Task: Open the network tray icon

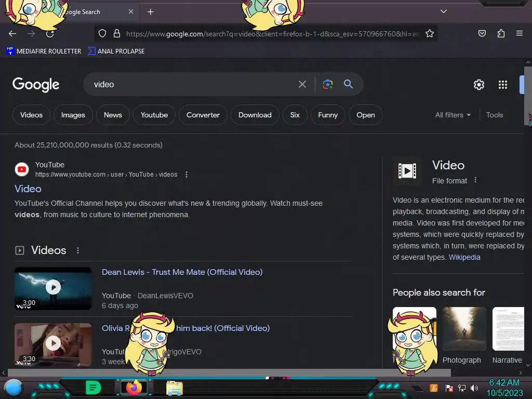Action: [x=462, y=388]
